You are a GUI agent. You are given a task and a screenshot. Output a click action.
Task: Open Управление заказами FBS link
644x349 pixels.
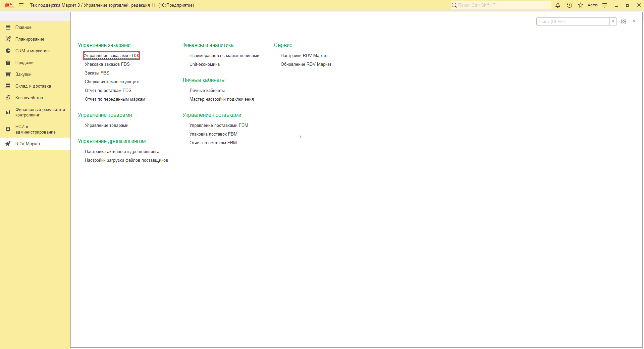(x=111, y=56)
